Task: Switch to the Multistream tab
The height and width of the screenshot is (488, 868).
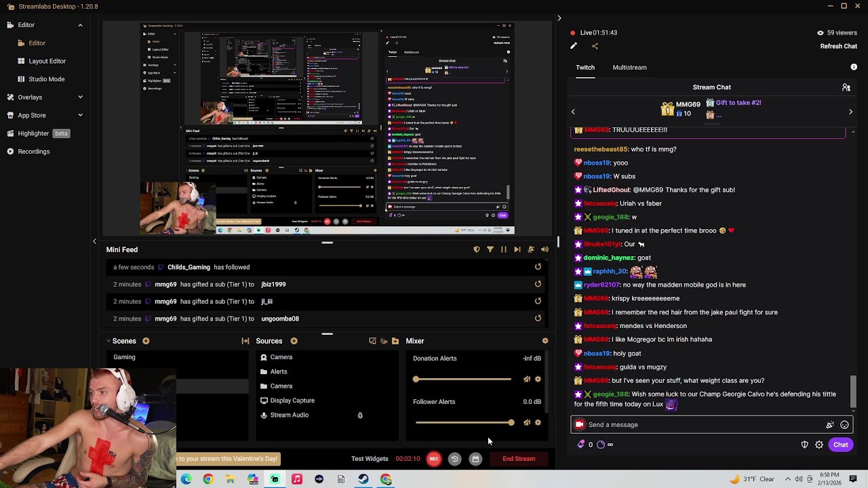Action: [629, 67]
